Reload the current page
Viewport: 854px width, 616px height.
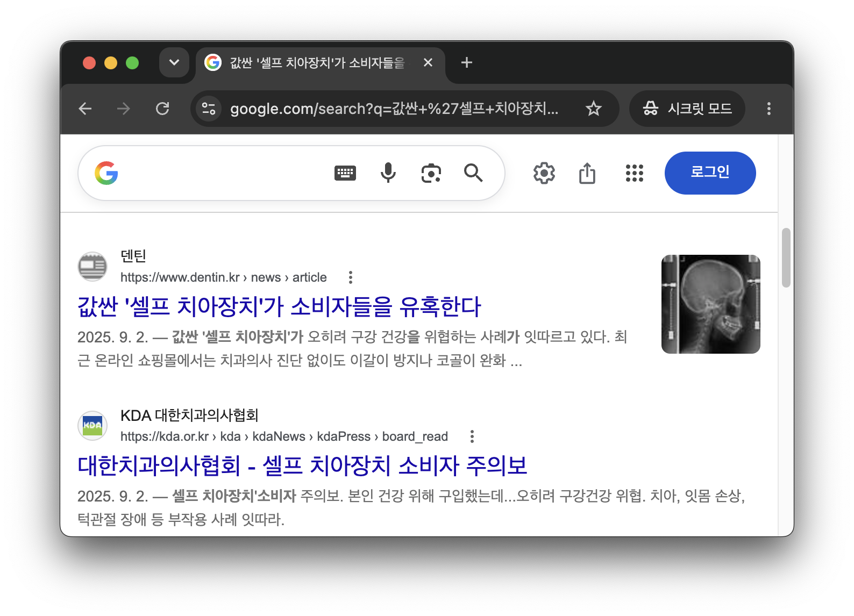point(162,109)
